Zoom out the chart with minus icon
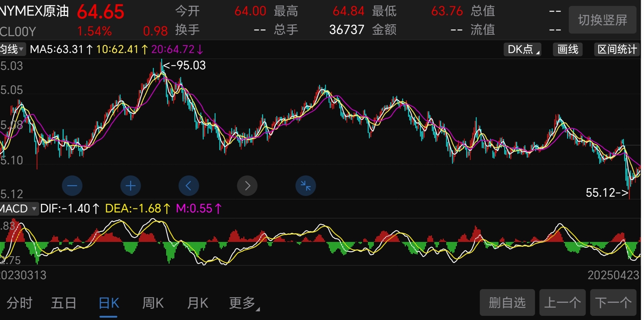The width and height of the screenshot is (644, 320). coord(72,186)
